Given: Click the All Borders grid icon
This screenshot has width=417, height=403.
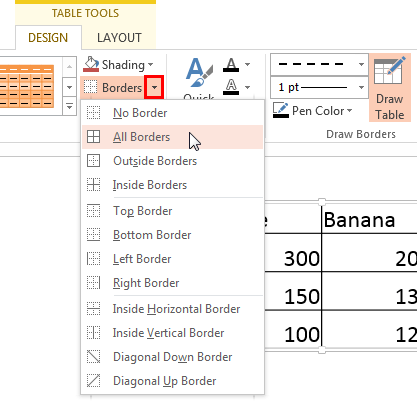Looking at the screenshot, I should (93, 137).
